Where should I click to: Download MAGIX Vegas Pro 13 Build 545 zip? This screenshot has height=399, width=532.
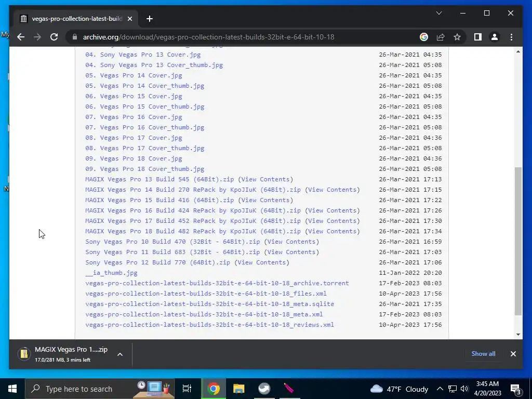tap(159, 179)
